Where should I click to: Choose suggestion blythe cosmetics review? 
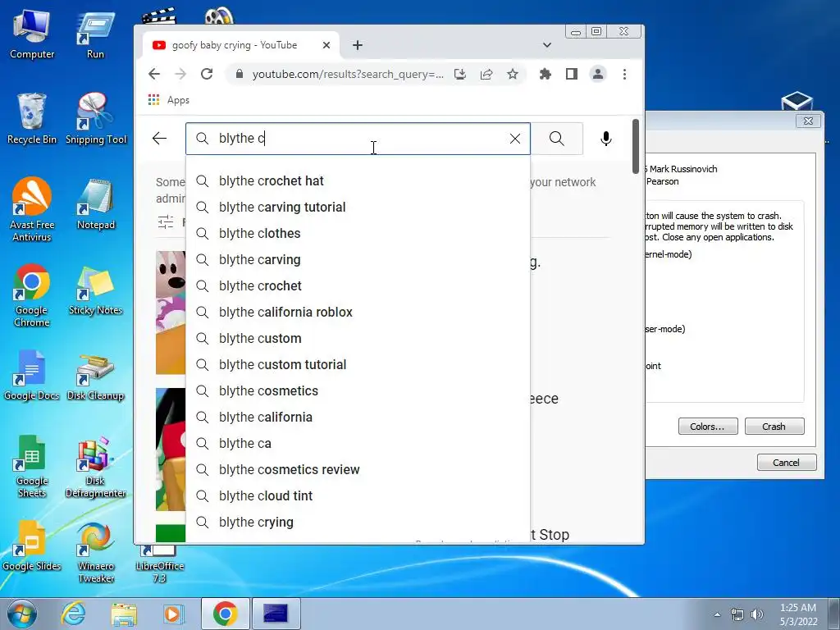coord(358,470)
